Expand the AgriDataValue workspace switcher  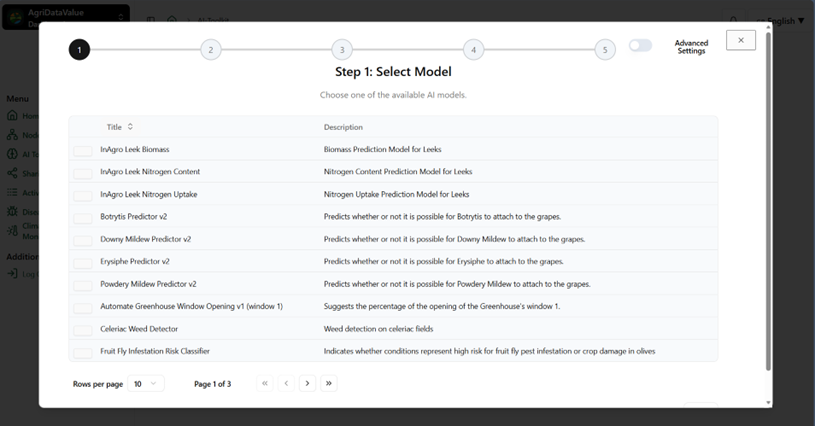click(66, 17)
